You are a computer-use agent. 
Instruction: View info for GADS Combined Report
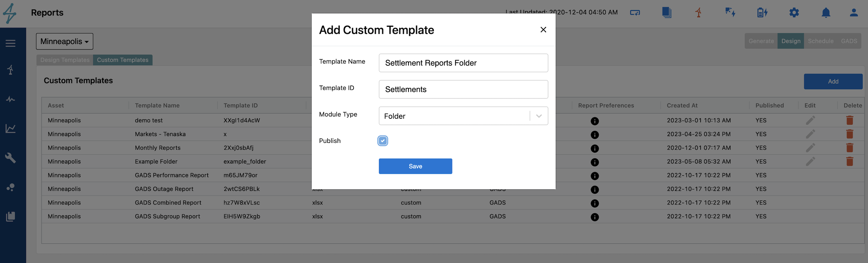595,203
